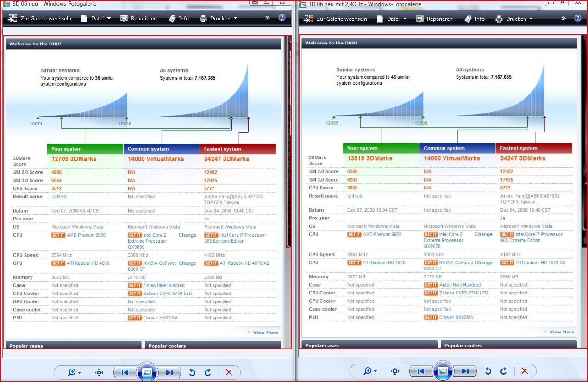Start slideshow in right 2,9GHz window
Screen dimensions: 588x382
tap(443, 371)
